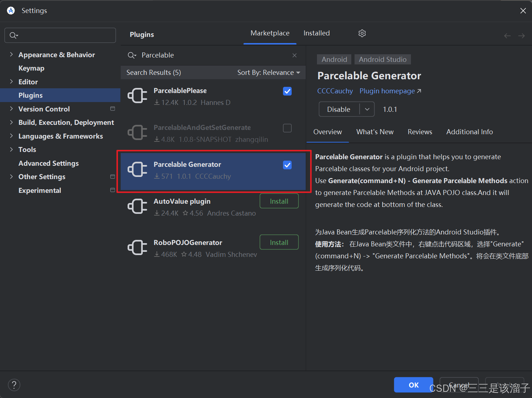
Task: Select Keymap in the settings tree
Action: (31, 68)
